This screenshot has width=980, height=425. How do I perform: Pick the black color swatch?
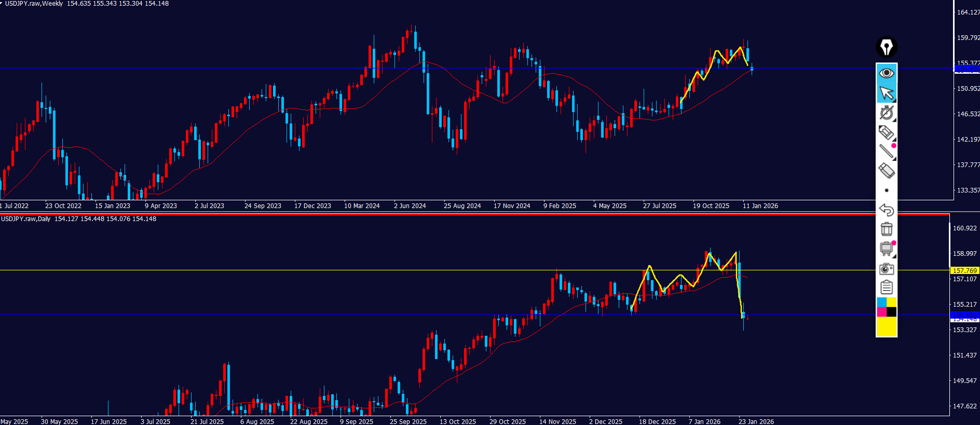(x=891, y=312)
